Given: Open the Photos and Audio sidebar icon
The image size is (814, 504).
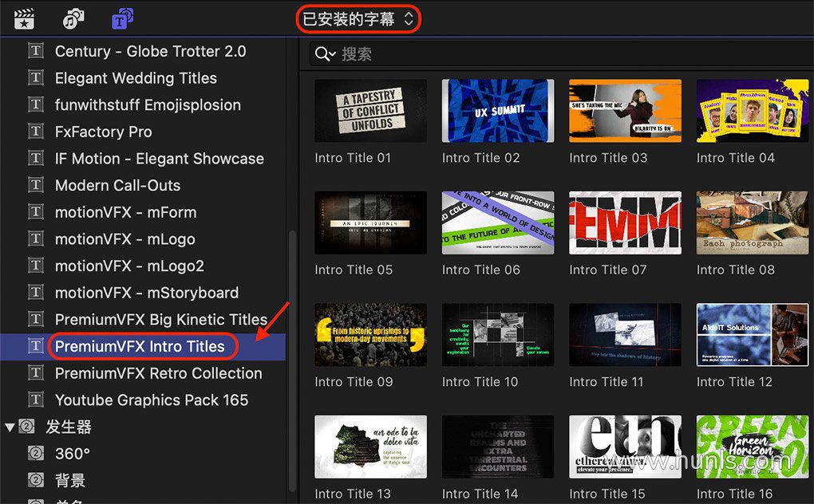Looking at the screenshot, I should [x=73, y=19].
